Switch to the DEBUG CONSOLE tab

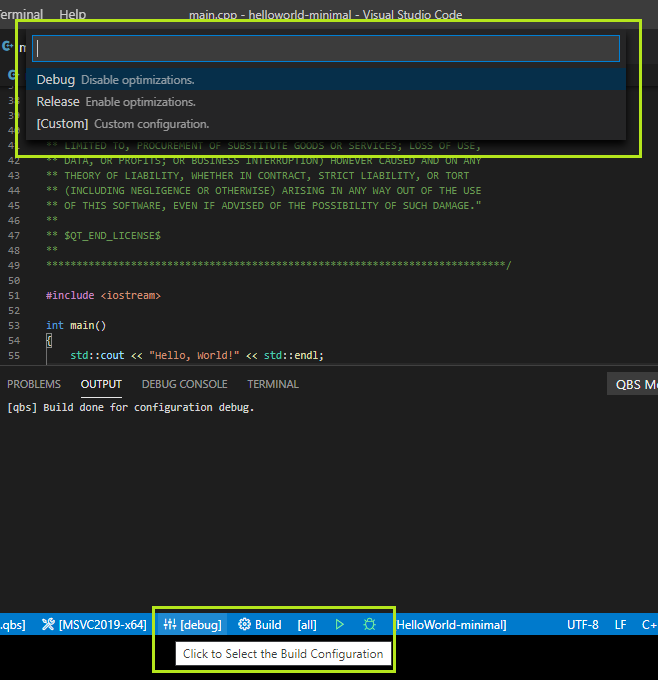pyautogui.click(x=184, y=384)
